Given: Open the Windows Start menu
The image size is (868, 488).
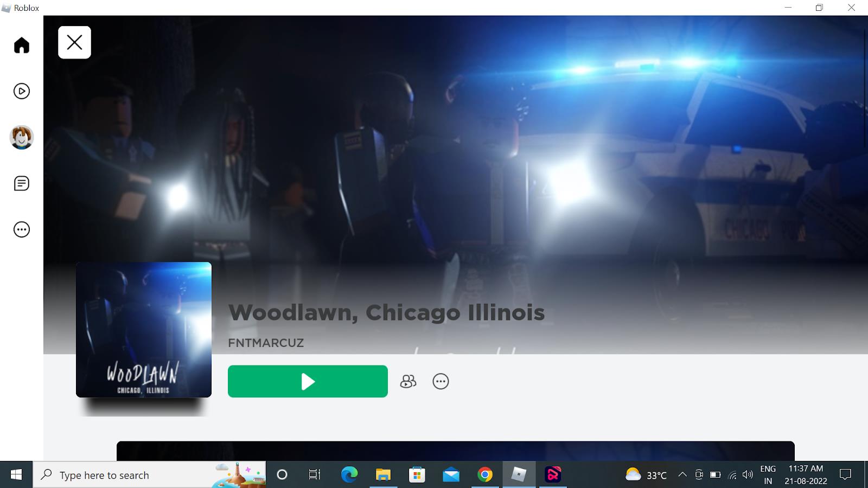Looking at the screenshot, I should coord(16,475).
